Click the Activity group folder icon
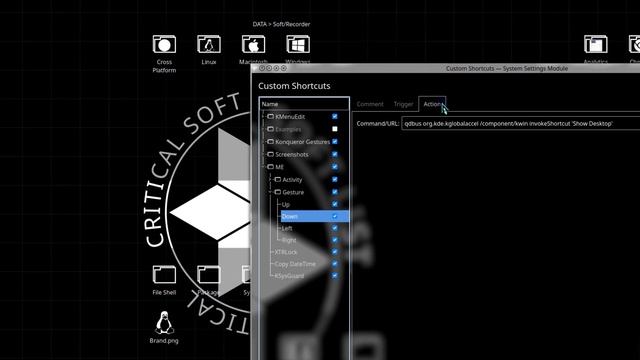 (x=278, y=180)
